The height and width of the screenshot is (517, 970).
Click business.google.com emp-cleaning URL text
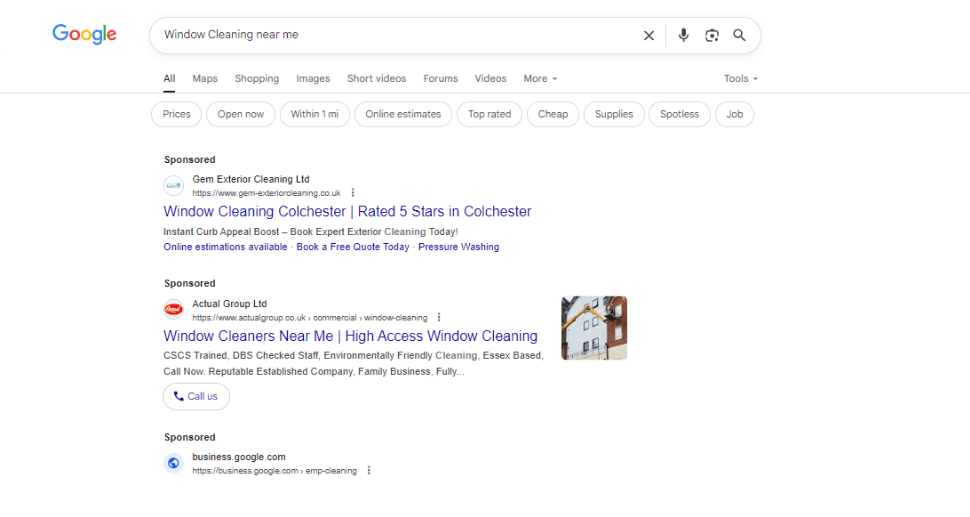coord(274,471)
